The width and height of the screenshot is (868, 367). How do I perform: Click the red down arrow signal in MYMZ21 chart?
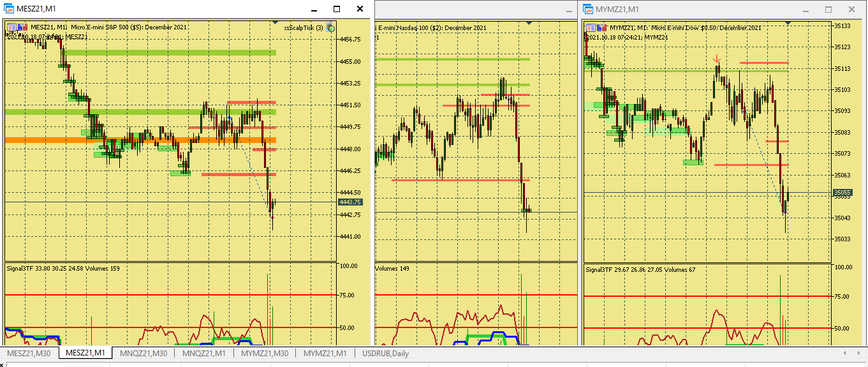coord(717,59)
